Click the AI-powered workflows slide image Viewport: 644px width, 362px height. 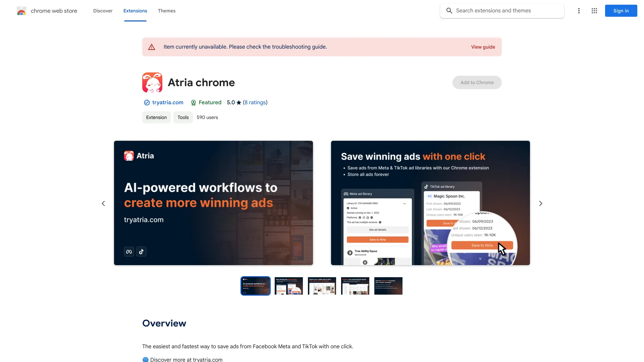[x=213, y=203]
